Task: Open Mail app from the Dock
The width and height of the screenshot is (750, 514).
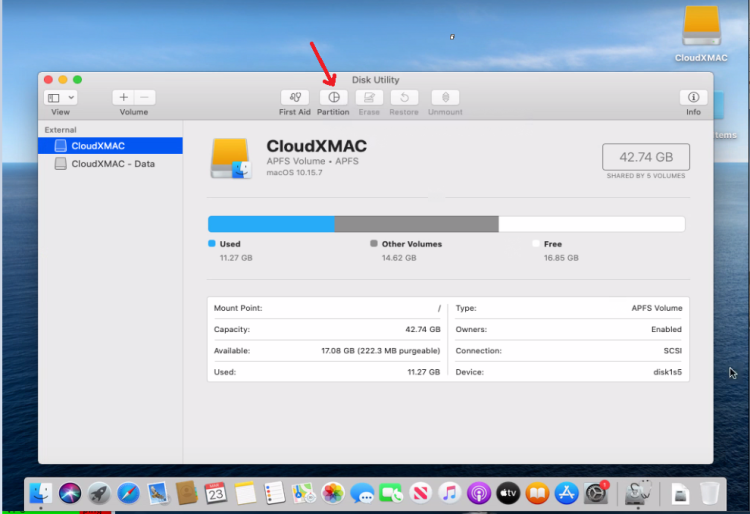Action: pos(157,493)
